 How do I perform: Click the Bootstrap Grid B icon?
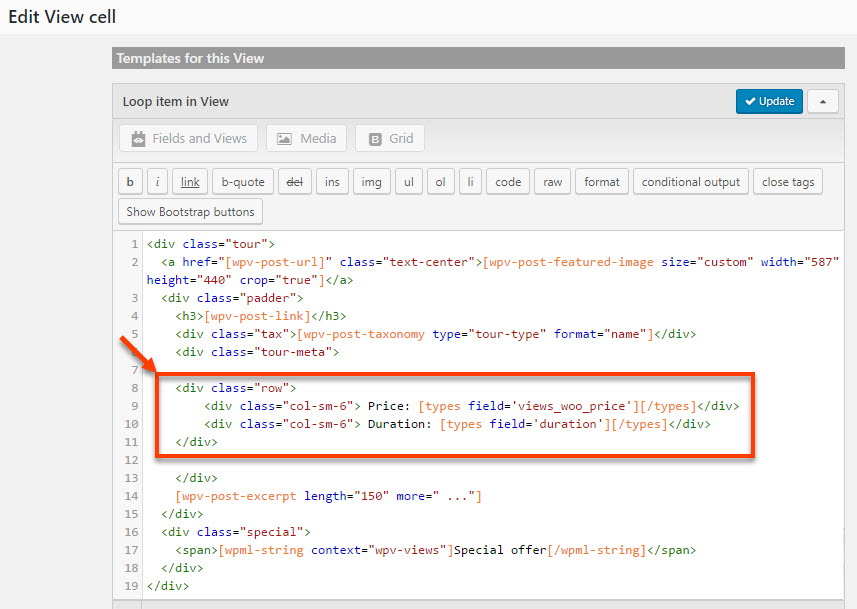(375, 139)
